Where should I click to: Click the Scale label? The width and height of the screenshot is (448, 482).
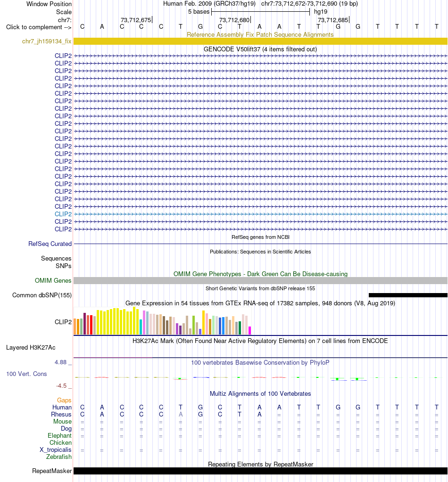64,12
